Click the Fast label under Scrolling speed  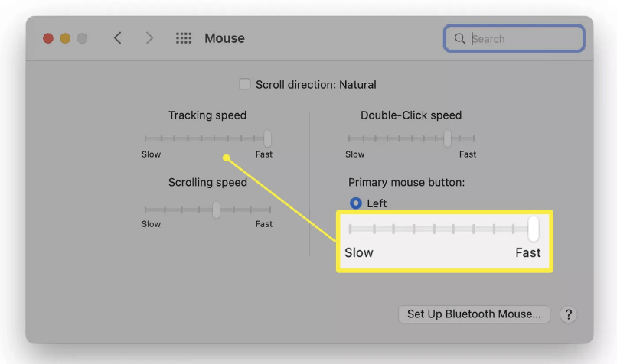pos(264,224)
